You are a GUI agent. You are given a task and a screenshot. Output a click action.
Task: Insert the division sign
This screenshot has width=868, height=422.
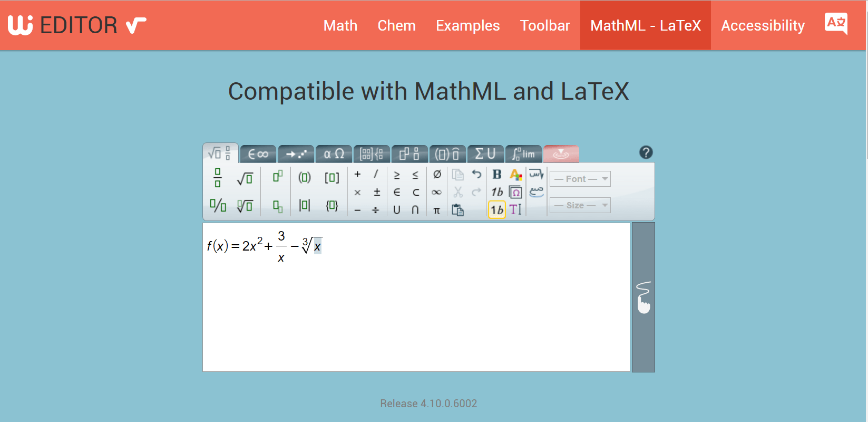tap(376, 210)
